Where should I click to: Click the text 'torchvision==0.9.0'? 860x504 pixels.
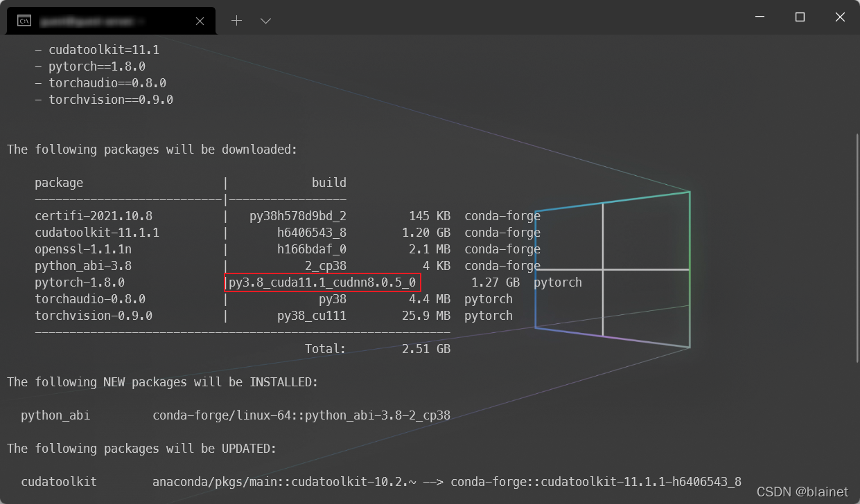click(111, 100)
